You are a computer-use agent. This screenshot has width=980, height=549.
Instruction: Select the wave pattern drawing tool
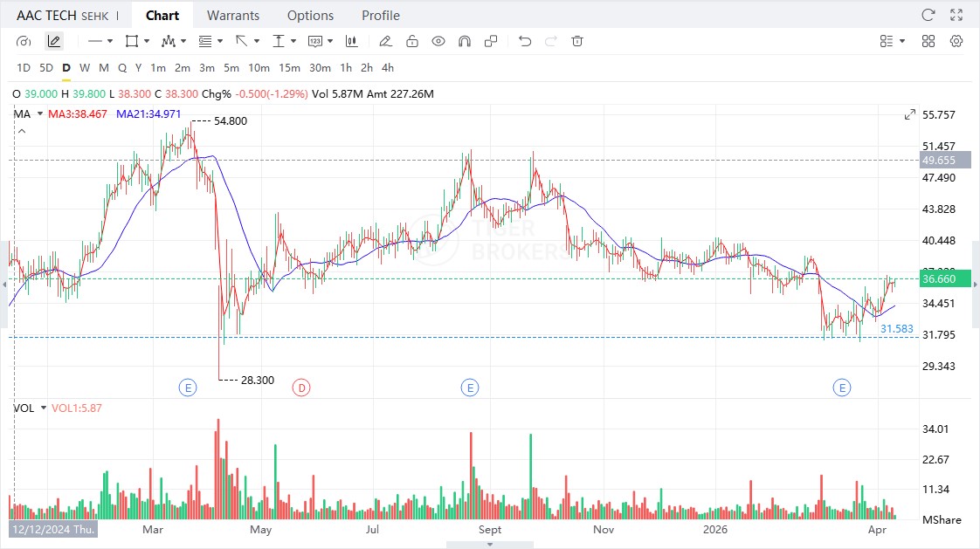pyautogui.click(x=168, y=41)
